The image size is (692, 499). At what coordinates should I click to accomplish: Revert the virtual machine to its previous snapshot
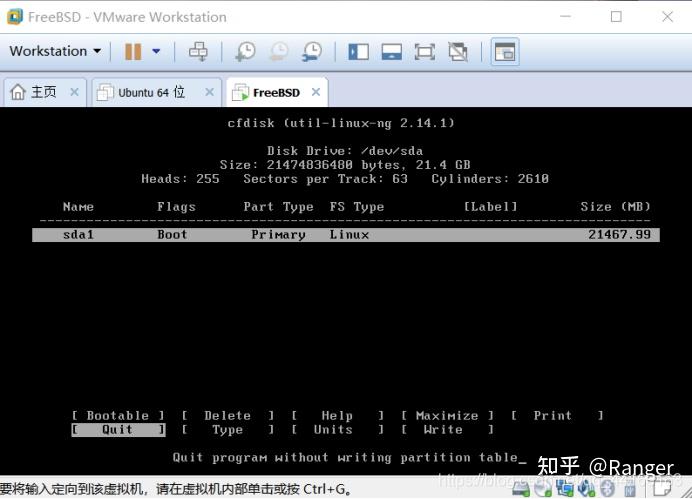(279, 52)
